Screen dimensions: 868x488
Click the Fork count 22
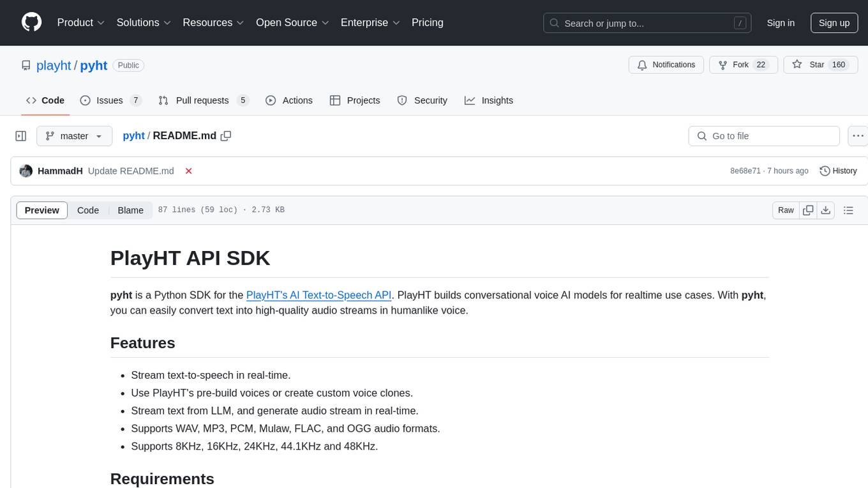pyautogui.click(x=761, y=65)
